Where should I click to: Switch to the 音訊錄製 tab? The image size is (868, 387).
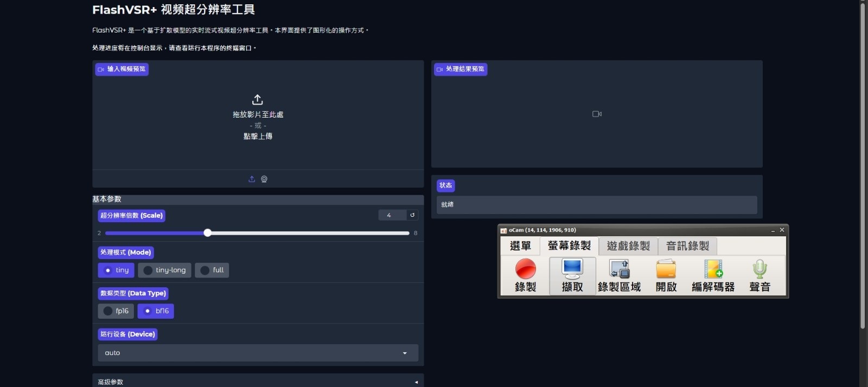(x=687, y=246)
